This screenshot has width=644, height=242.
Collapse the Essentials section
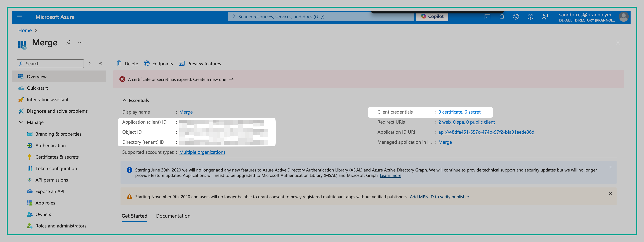pos(124,100)
